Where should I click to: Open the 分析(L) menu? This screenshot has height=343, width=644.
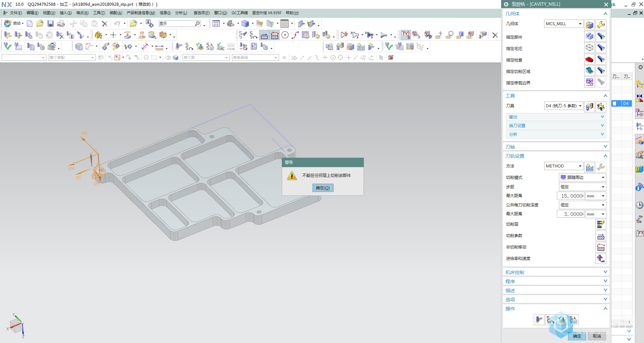(181, 13)
